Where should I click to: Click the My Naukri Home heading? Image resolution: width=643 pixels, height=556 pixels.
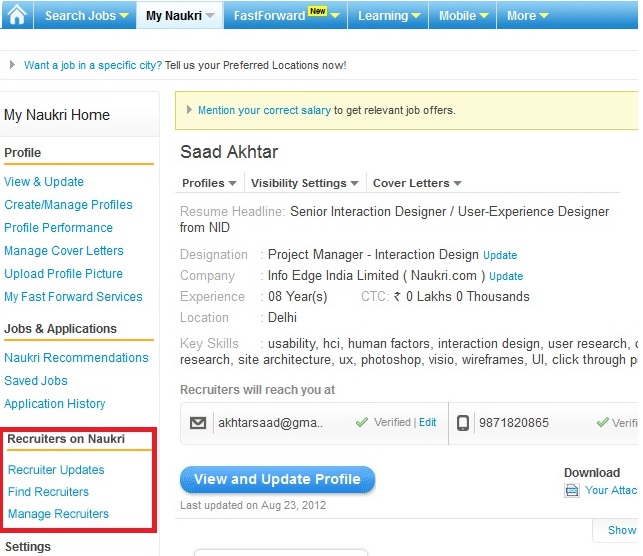tap(57, 115)
